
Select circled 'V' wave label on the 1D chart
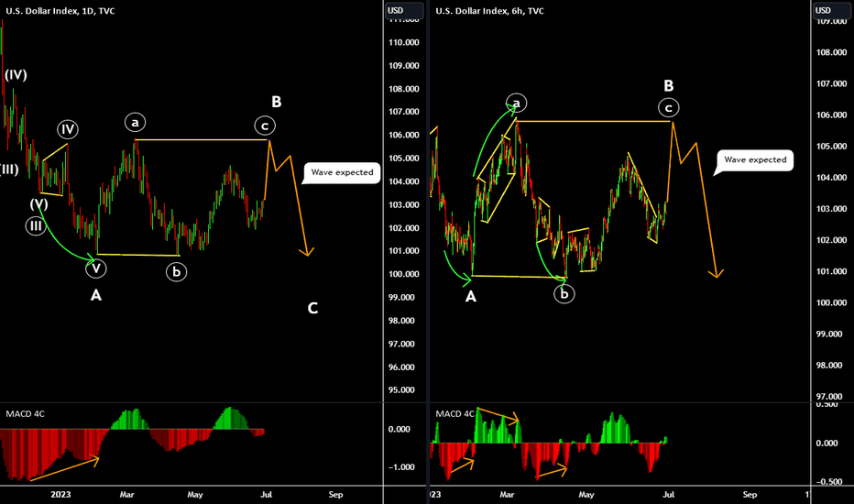(96, 268)
